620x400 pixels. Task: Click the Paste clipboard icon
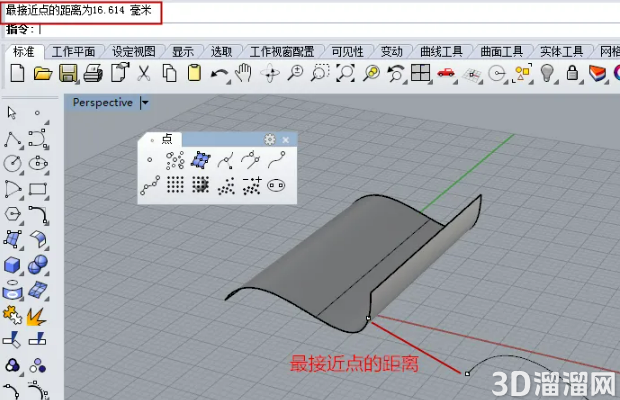(194, 73)
